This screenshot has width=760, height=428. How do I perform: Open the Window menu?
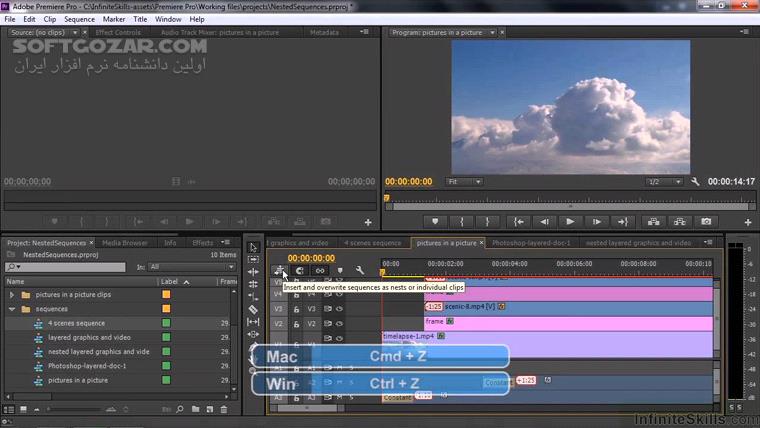click(x=168, y=19)
